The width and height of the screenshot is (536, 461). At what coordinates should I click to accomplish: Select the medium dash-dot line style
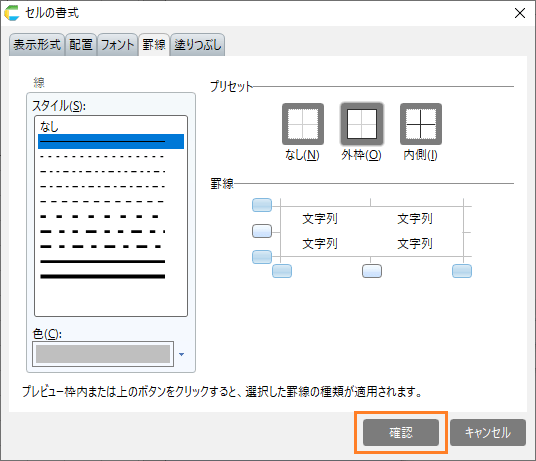(x=111, y=246)
